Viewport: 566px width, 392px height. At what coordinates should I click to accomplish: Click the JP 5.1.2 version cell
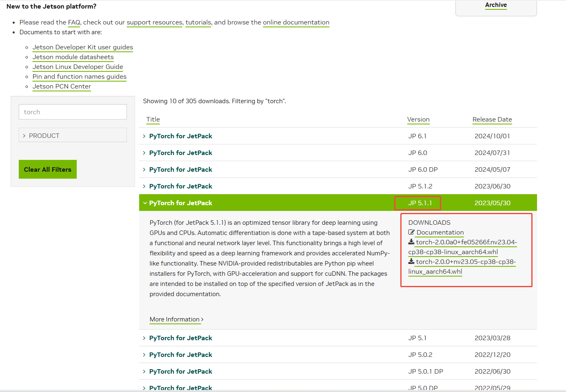coord(420,186)
